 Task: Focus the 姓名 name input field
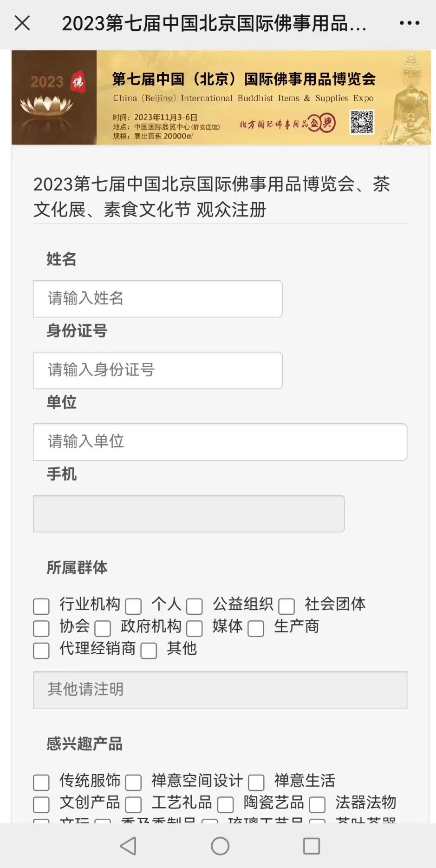pos(157,298)
